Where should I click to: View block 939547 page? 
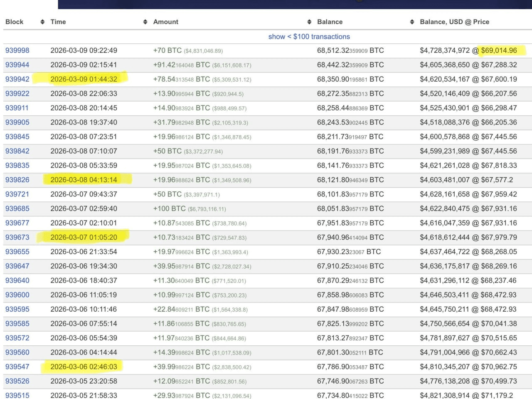[x=17, y=367]
